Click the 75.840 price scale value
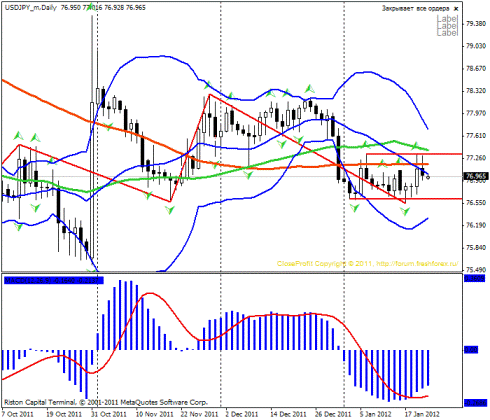The height and width of the screenshot is (420, 490). pyautogui.click(x=476, y=248)
